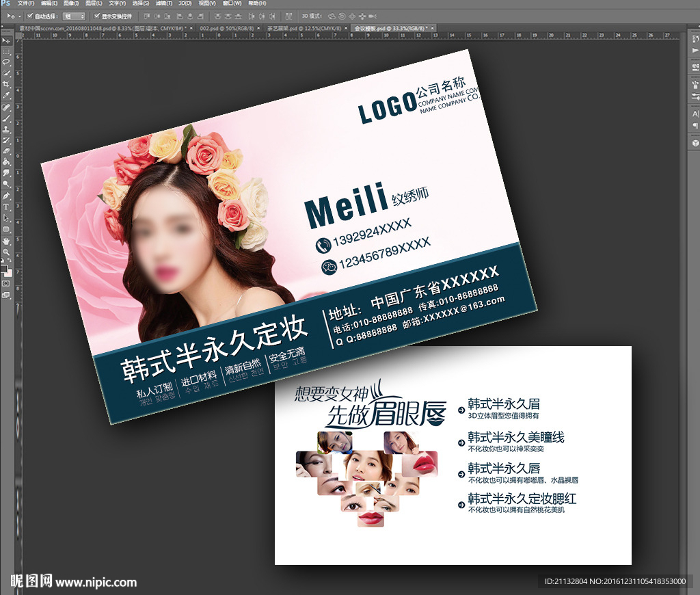Click the Auto-Align Layers icon
The image size is (700, 595).
point(289,16)
